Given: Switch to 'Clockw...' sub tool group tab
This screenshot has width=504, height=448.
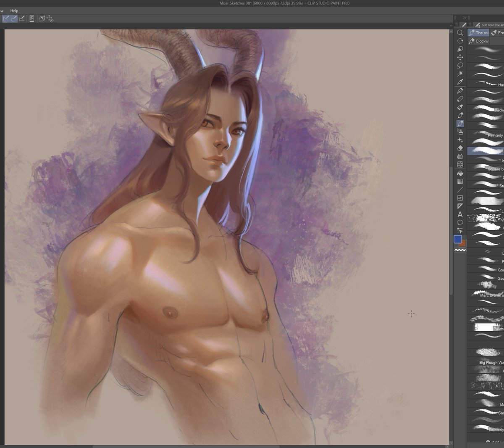Looking at the screenshot, I should coord(479,41).
